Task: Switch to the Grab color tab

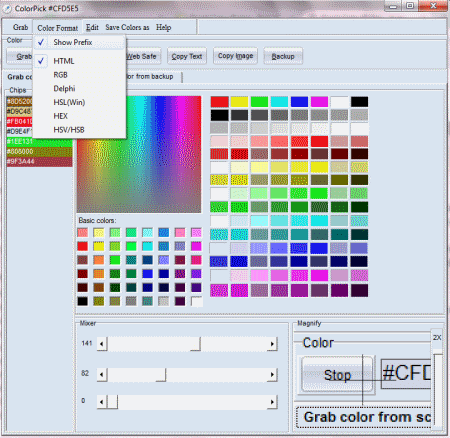Action: 18,77
